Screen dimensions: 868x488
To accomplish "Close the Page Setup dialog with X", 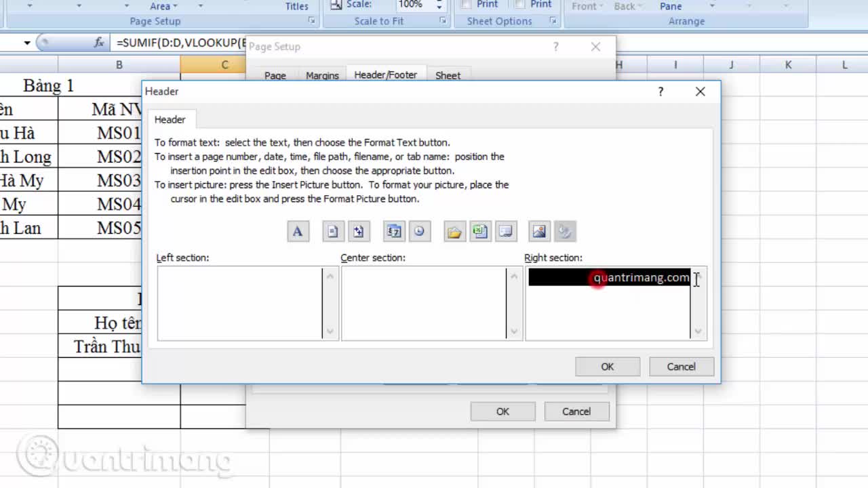I will [x=595, y=47].
